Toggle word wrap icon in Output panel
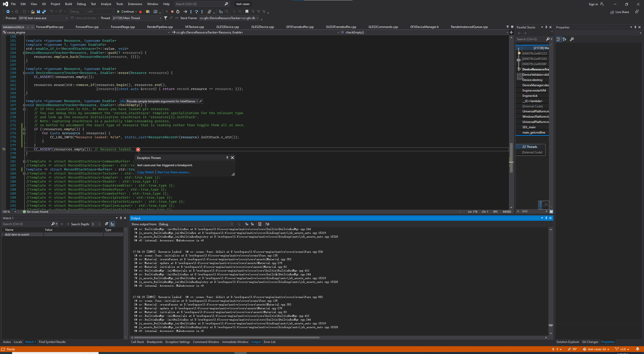 pyautogui.click(x=267, y=224)
